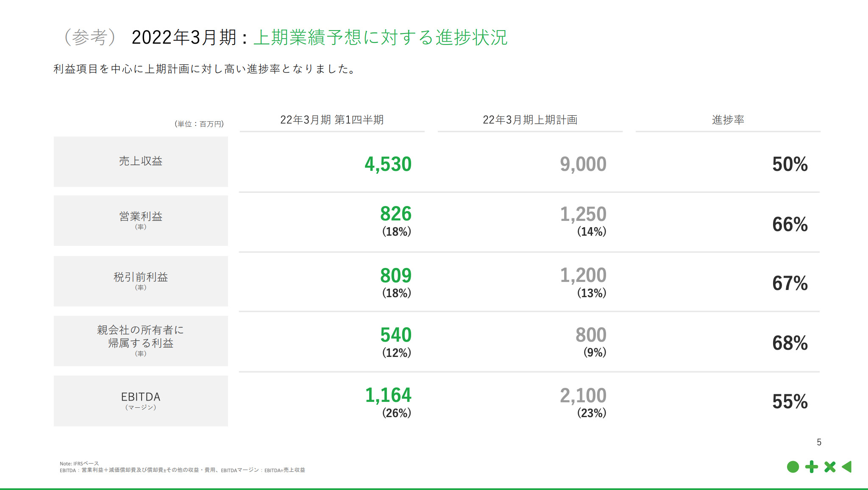Click the 9,000 planned revenue value
Screen dimensions: 868x490
point(583,164)
